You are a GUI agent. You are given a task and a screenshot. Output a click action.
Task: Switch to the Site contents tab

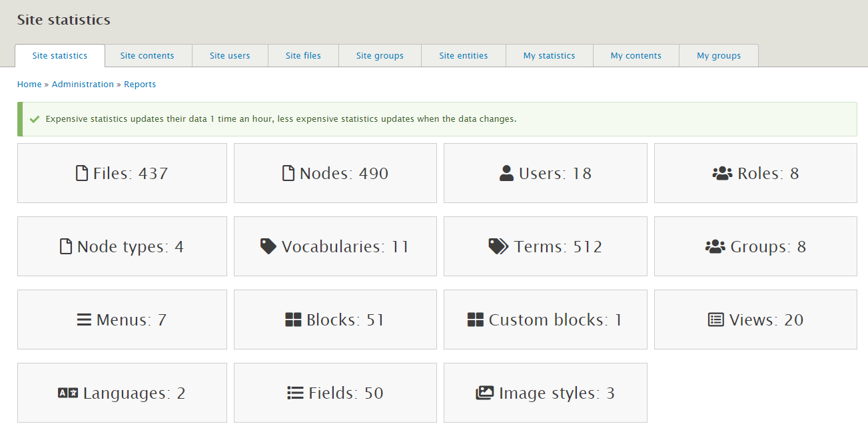[x=148, y=55]
